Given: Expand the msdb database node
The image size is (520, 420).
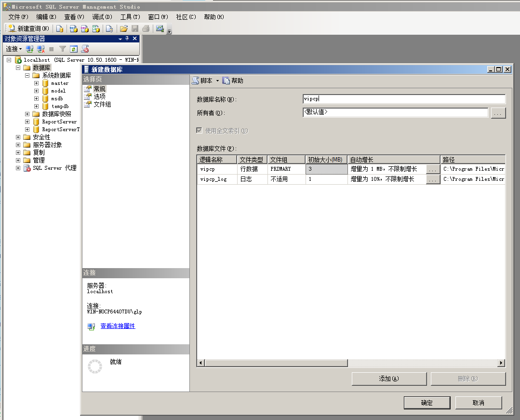Looking at the screenshot, I should pyautogui.click(x=37, y=98).
